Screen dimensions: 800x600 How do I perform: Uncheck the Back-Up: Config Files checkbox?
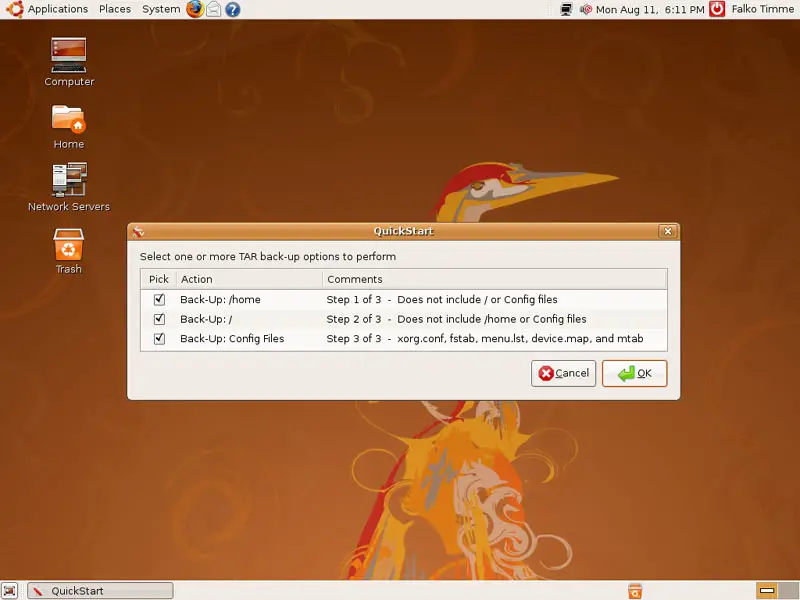[159, 338]
